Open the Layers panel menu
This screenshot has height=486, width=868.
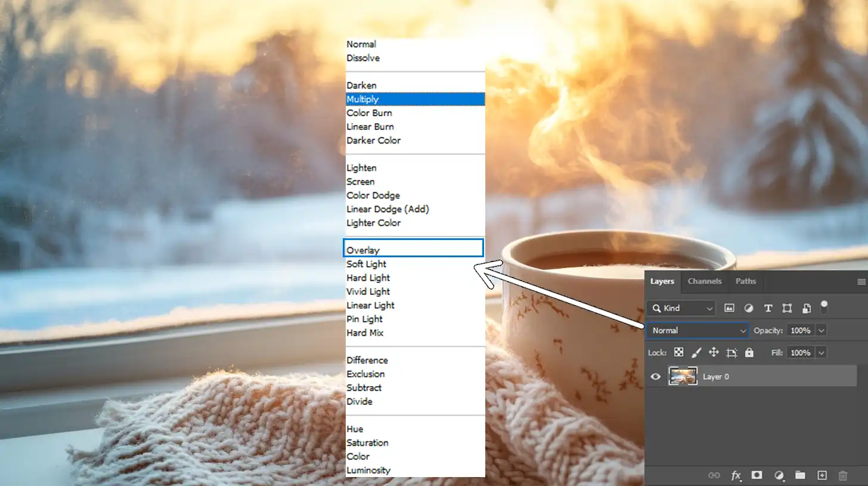(x=861, y=281)
